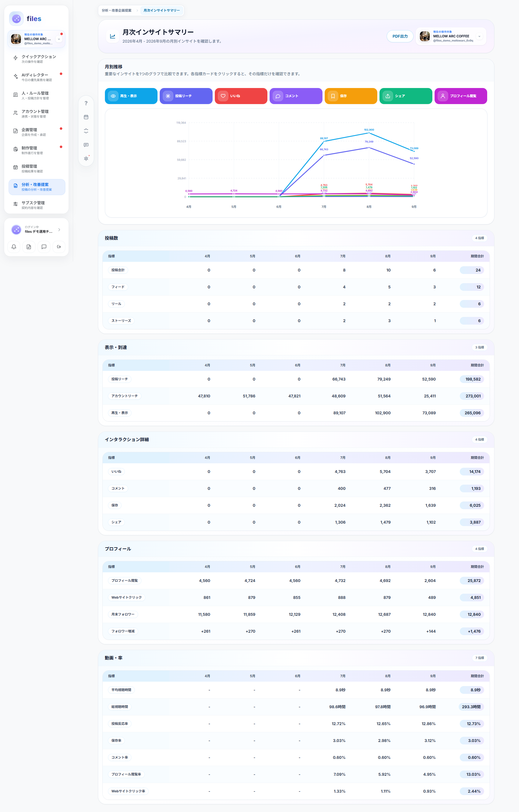
Task: Toggle the 保存 metric card
Action: coord(351,96)
